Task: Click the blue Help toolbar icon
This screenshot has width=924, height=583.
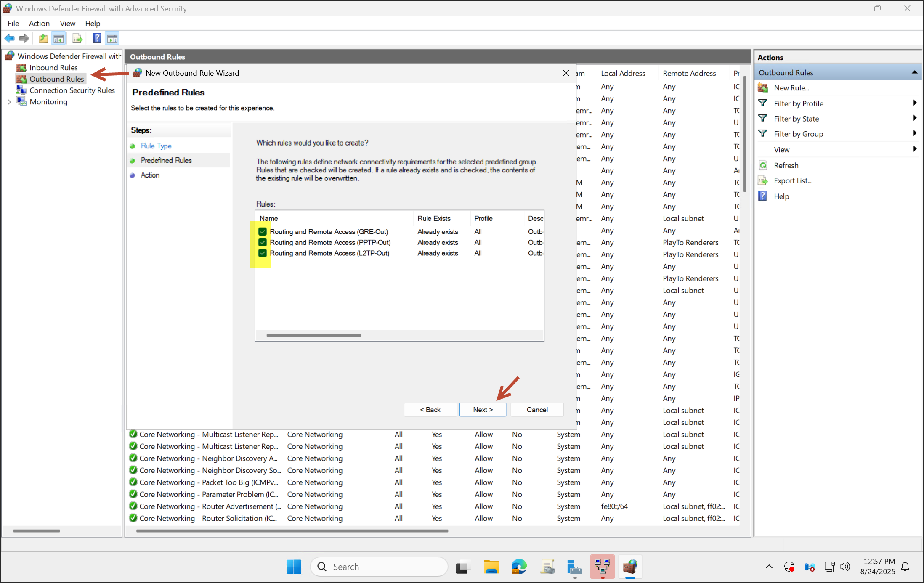Action: coord(96,39)
